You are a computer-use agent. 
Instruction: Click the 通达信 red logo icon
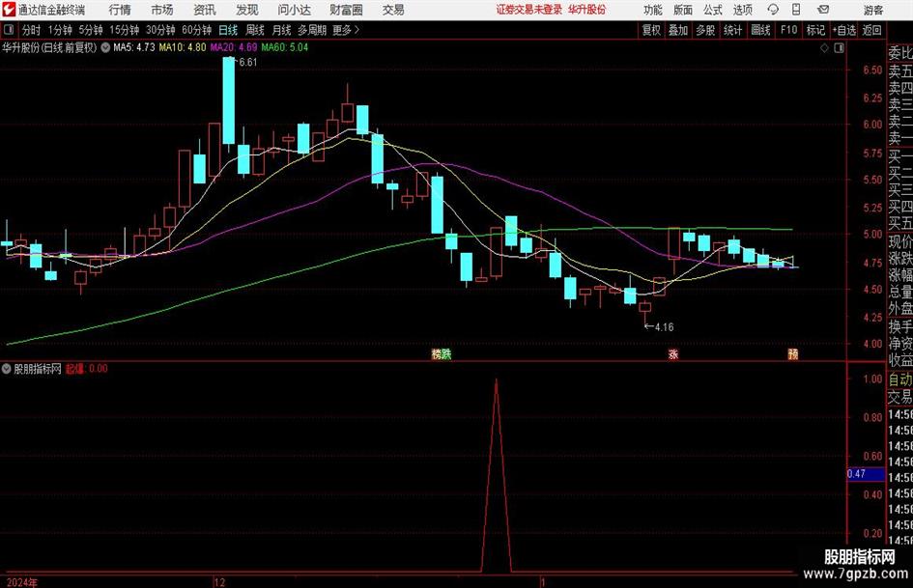(8, 10)
